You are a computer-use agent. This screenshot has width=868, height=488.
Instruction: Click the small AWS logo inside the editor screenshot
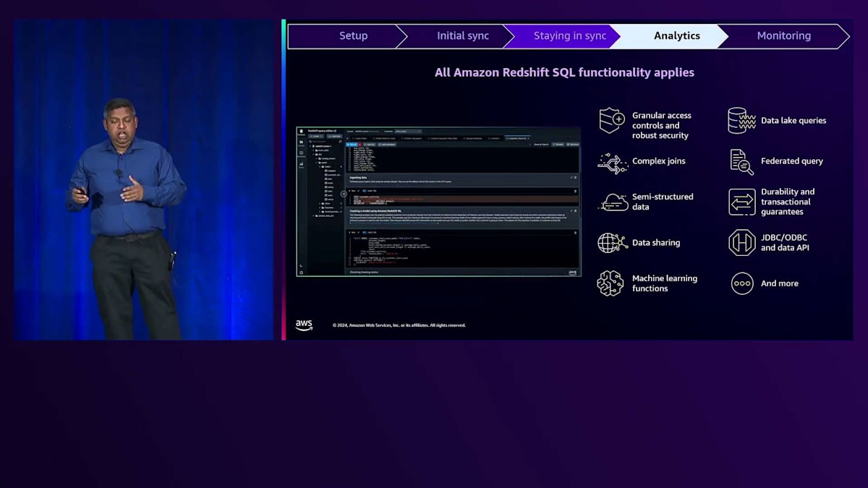(x=572, y=273)
